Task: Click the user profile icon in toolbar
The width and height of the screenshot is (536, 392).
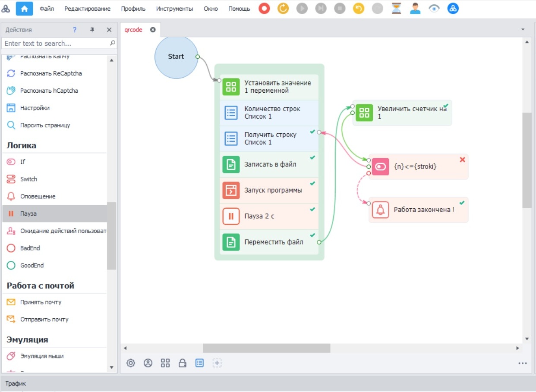Action: pos(415,9)
